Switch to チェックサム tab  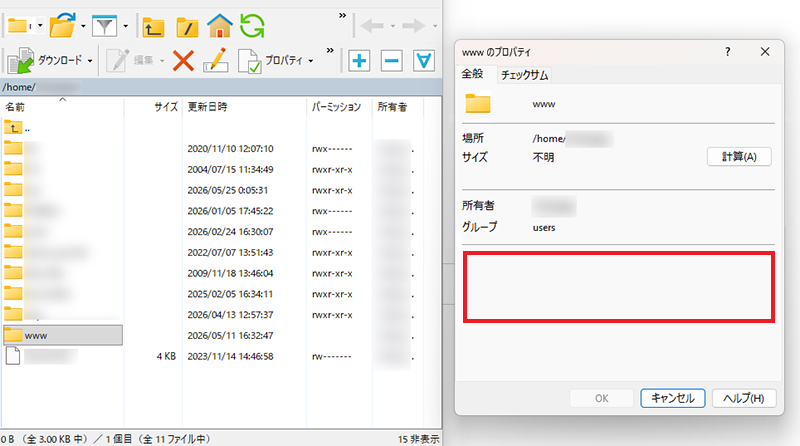[524, 75]
